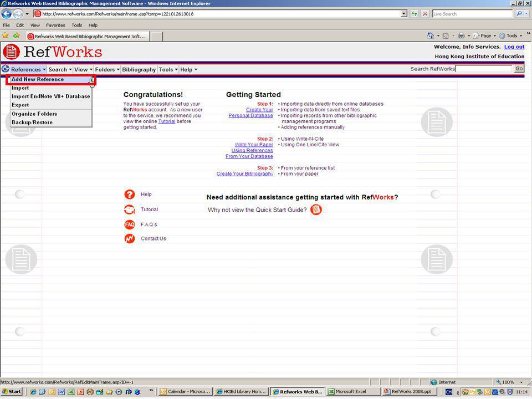Click the Live Search magnifier button
The height and width of the screenshot is (399, 532).
click(x=519, y=14)
